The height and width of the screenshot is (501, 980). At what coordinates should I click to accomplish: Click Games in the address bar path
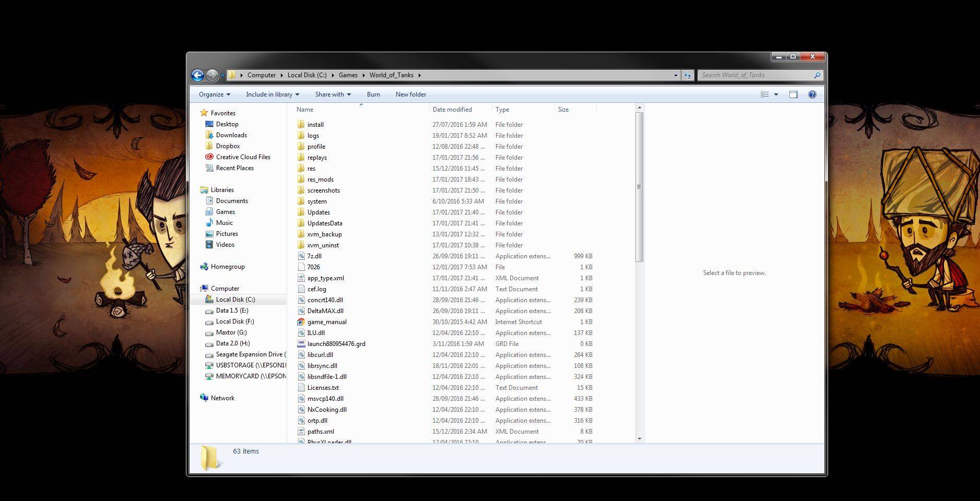[348, 75]
